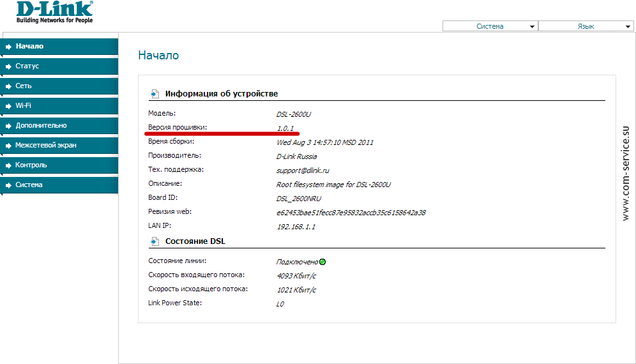Click Скорость исходящего потока label
The image size is (636, 364).
[198, 289]
